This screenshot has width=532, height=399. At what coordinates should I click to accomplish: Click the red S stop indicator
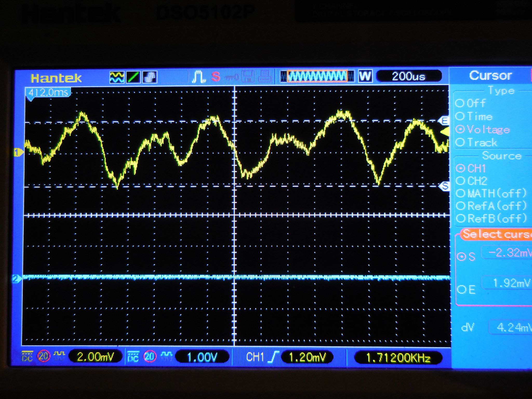click(x=216, y=77)
